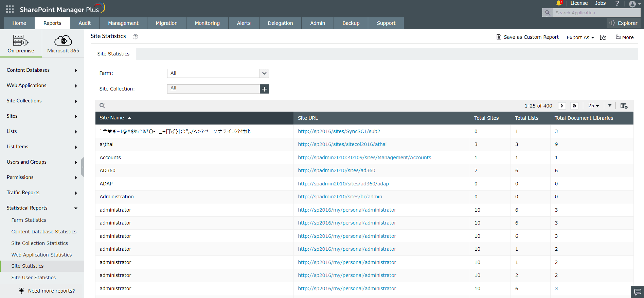
Task: Open the ad360/adap site URL
Action: pyautogui.click(x=343, y=184)
